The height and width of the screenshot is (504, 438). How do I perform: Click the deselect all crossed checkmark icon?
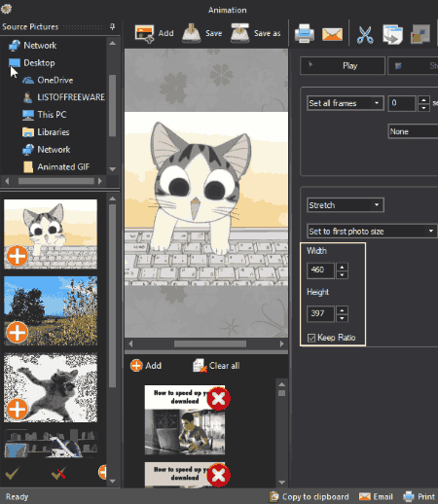58,473
